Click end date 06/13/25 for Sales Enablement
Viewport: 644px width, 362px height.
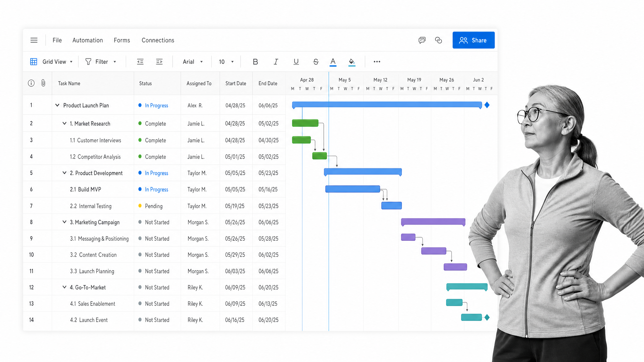[268, 304]
